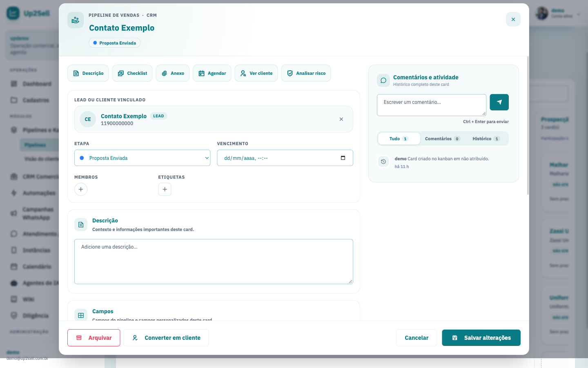Add a member with plus icon
The height and width of the screenshot is (368, 588).
(81, 189)
